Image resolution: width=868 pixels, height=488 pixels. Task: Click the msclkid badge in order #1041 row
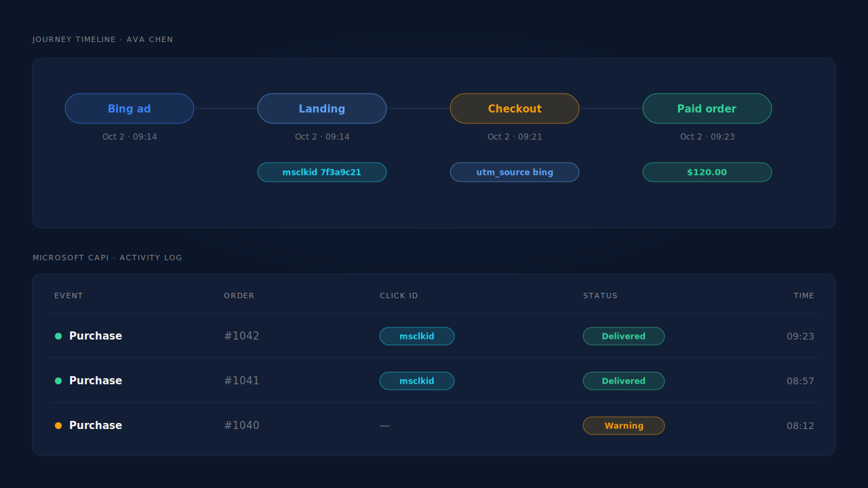417,381
